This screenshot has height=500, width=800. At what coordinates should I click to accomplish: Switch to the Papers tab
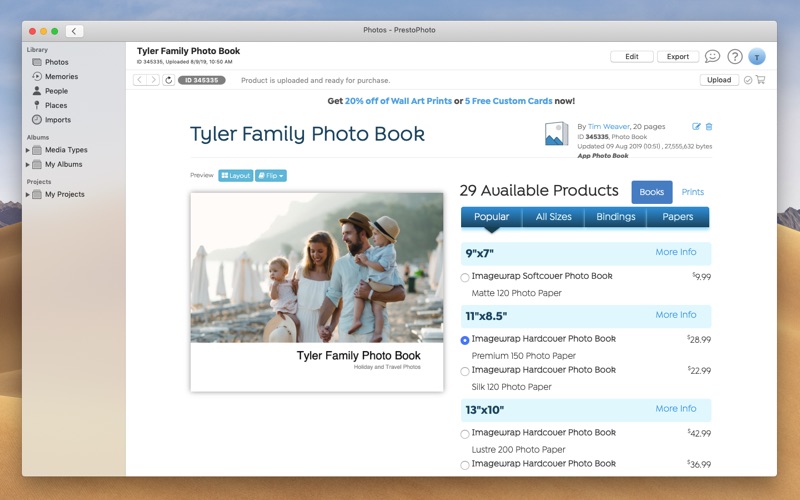678,217
